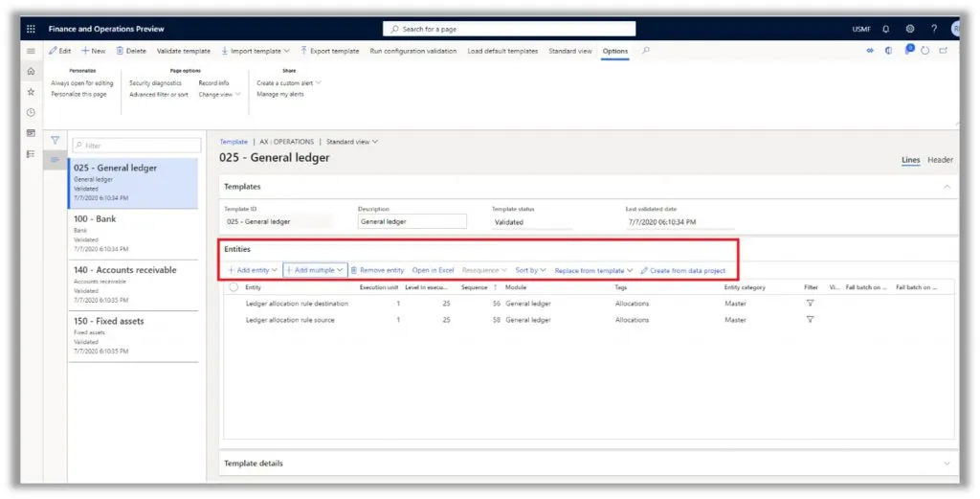Click Create from data project
The height and width of the screenshot is (499, 980).
click(683, 271)
